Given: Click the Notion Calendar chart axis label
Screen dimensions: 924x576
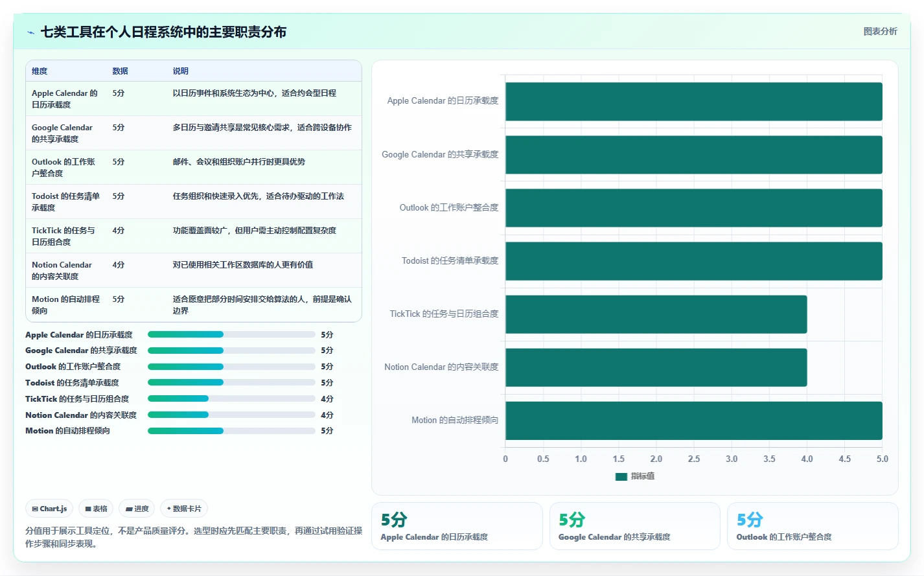Looking at the screenshot, I should (441, 367).
